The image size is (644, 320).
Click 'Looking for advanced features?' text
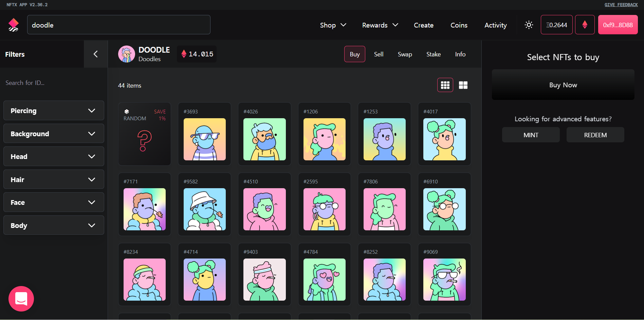point(563,119)
